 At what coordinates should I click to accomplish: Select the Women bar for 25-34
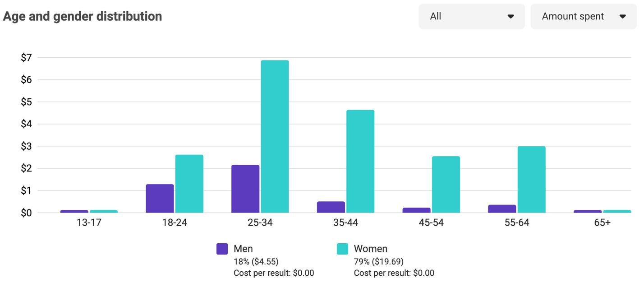click(275, 136)
